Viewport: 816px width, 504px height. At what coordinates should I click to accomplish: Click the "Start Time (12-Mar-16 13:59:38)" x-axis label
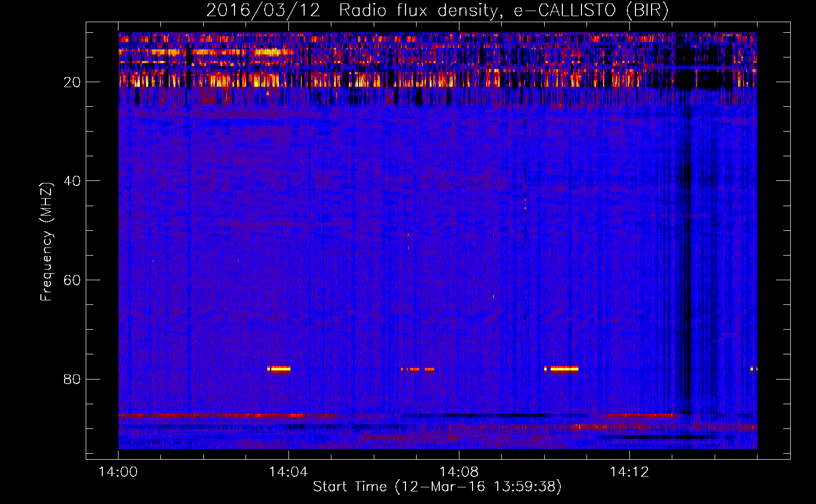click(x=437, y=487)
